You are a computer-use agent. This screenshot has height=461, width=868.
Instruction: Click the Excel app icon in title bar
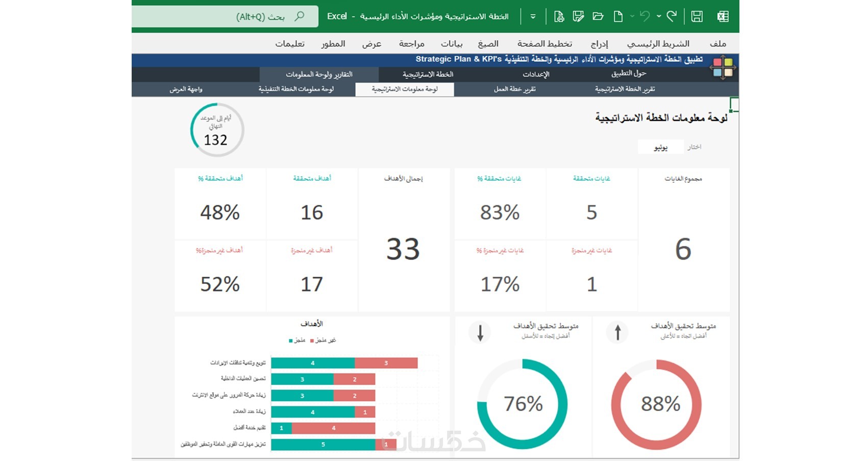click(723, 16)
